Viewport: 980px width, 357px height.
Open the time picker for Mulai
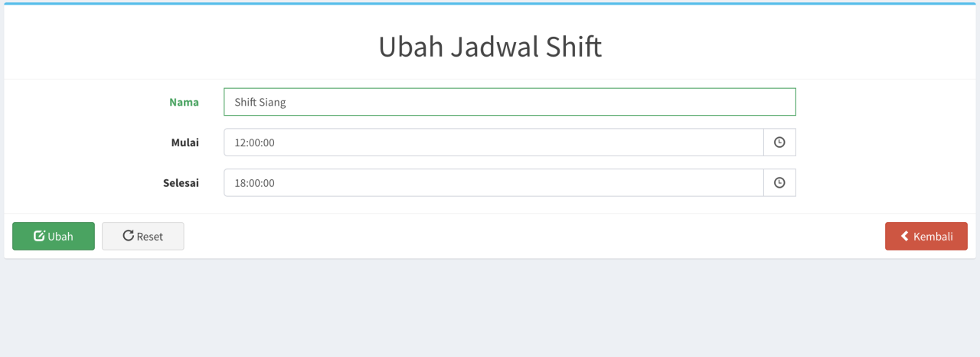(x=779, y=142)
